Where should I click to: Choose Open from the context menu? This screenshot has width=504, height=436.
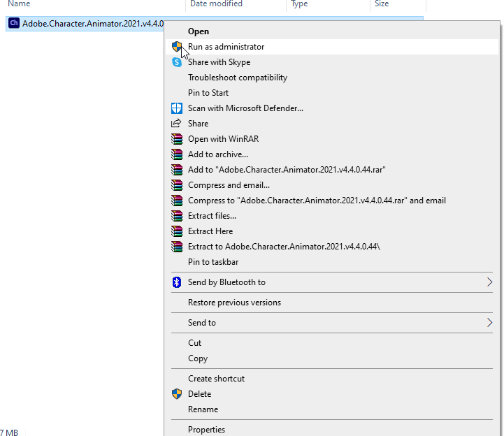199,31
